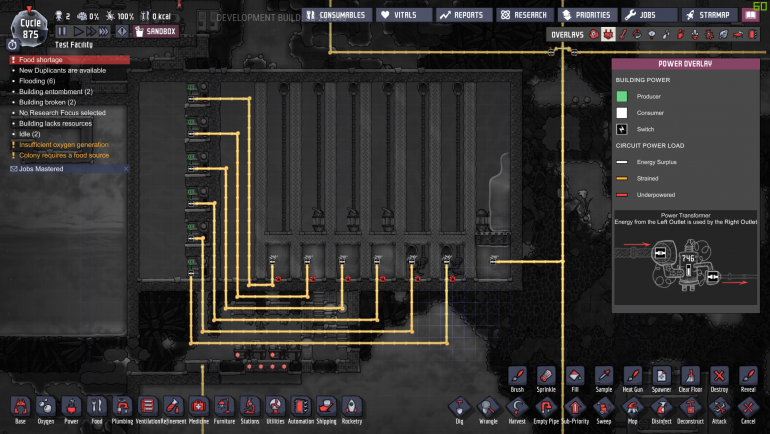The height and width of the screenshot is (434, 770).
Task: Click the Food shortage alert
Action: point(69,60)
